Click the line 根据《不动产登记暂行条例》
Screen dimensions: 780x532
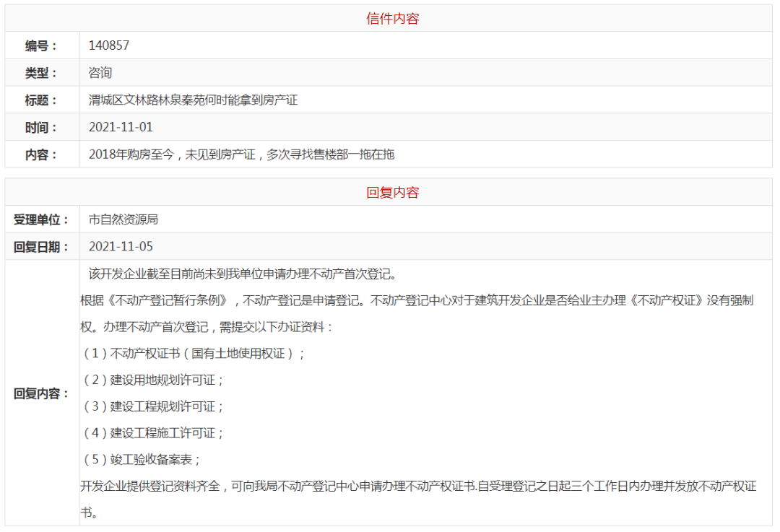[x=417, y=300]
